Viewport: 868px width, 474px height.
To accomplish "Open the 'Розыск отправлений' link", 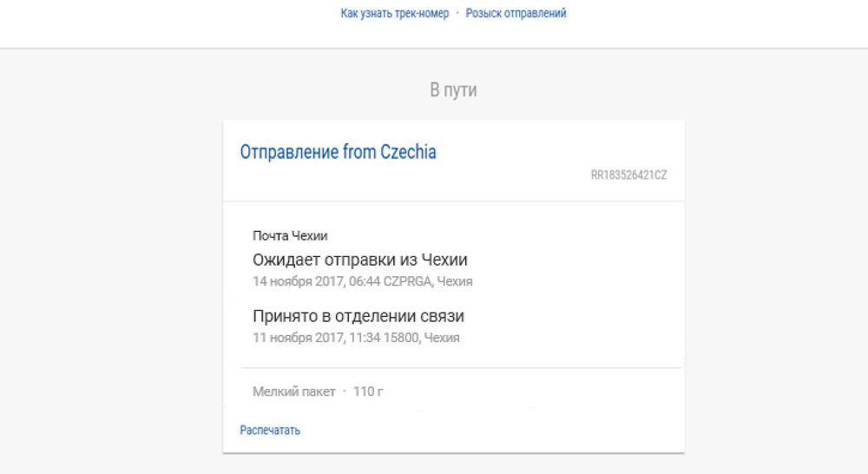I will click(x=516, y=13).
